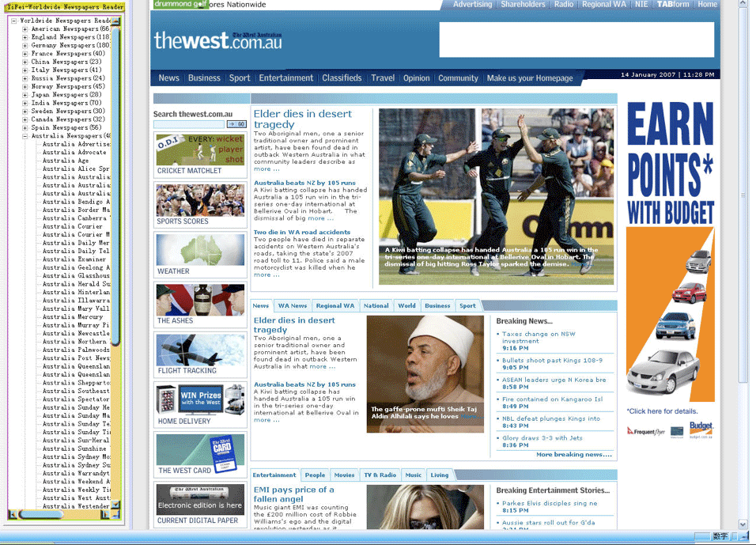Click the Frequent Flyer logo in the ad
This screenshot has width=756, height=545.
646,431
